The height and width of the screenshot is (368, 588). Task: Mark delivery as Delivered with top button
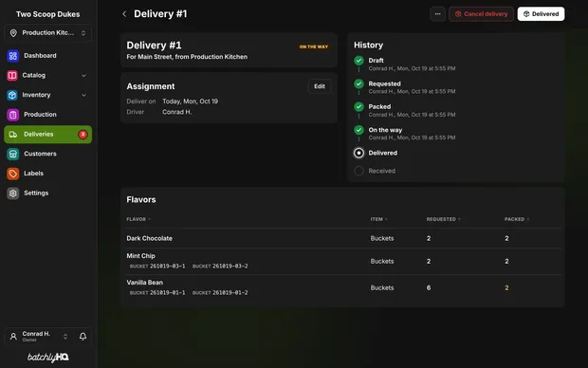[541, 14]
